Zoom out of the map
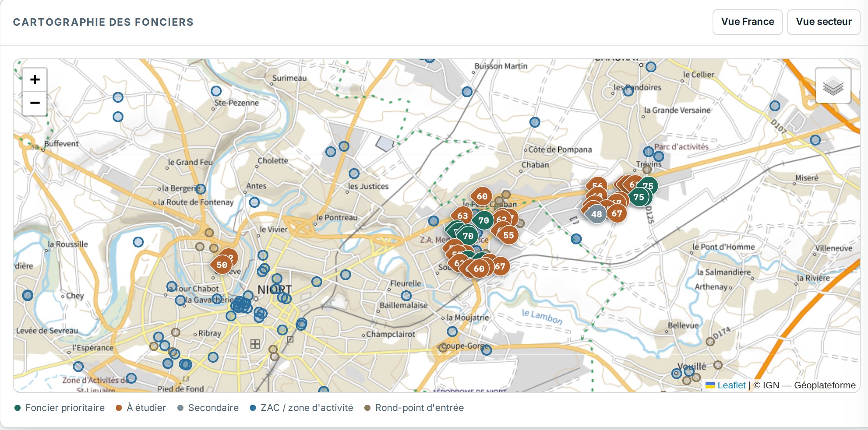868x430 pixels. coord(35,104)
